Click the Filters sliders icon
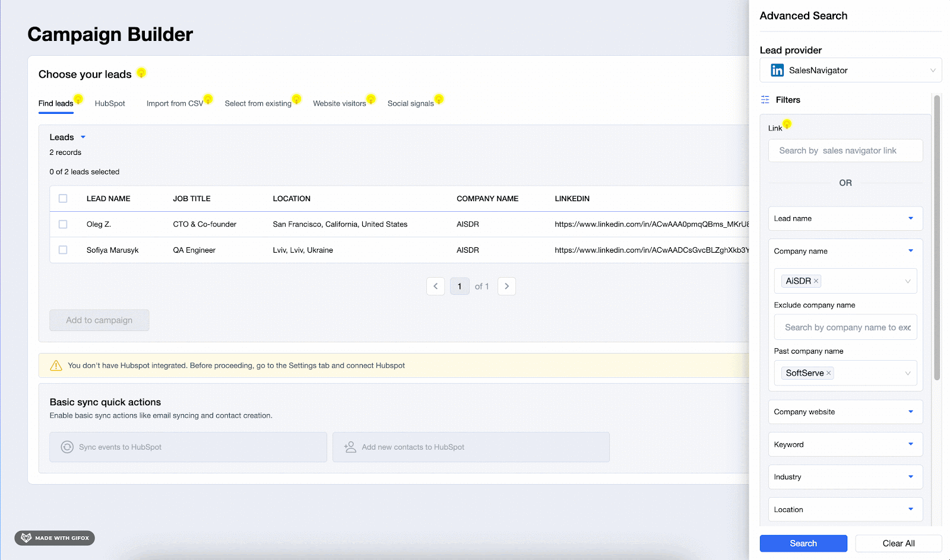Viewport: 950px width, 560px height. pyautogui.click(x=765, y=100)
